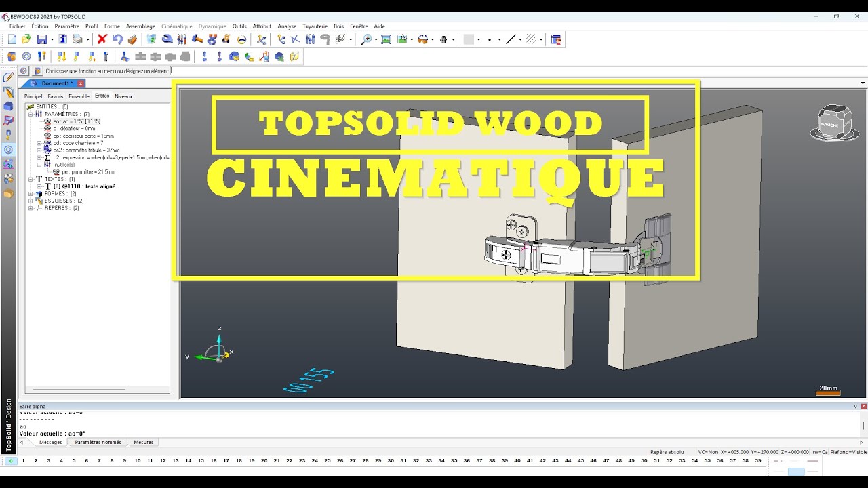Viewport: 868px width, 488px height.
Task: Click the round icon left of prompt bar
Action: tap(24, 70)
